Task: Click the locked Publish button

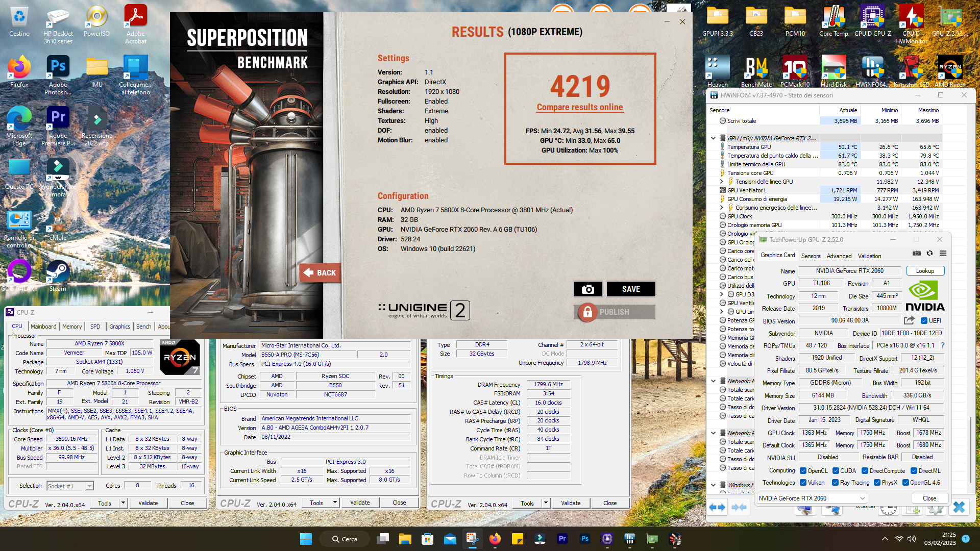Action: (x=614, y=312)
